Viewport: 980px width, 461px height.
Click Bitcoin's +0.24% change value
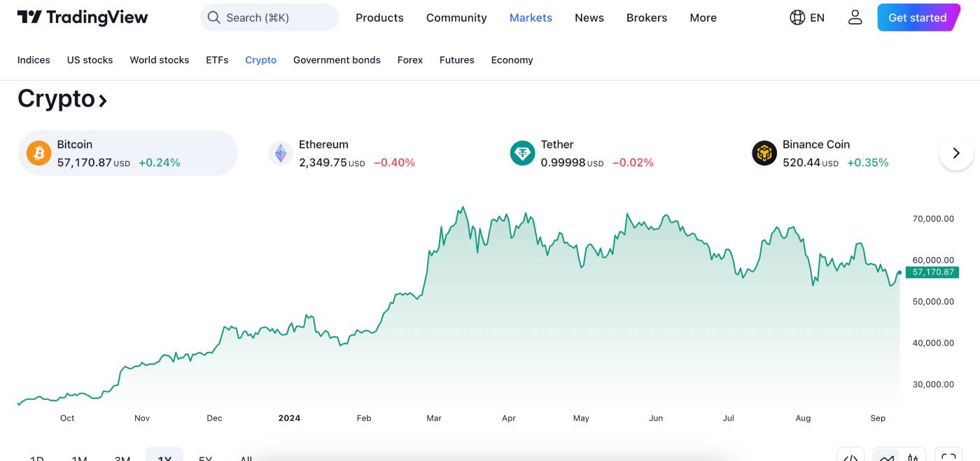(159, 163)
